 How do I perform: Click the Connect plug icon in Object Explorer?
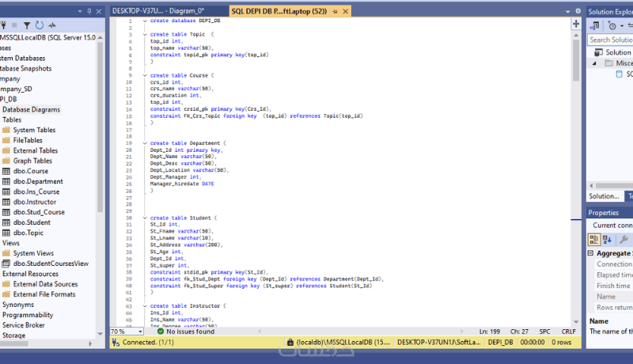point(3,25)
